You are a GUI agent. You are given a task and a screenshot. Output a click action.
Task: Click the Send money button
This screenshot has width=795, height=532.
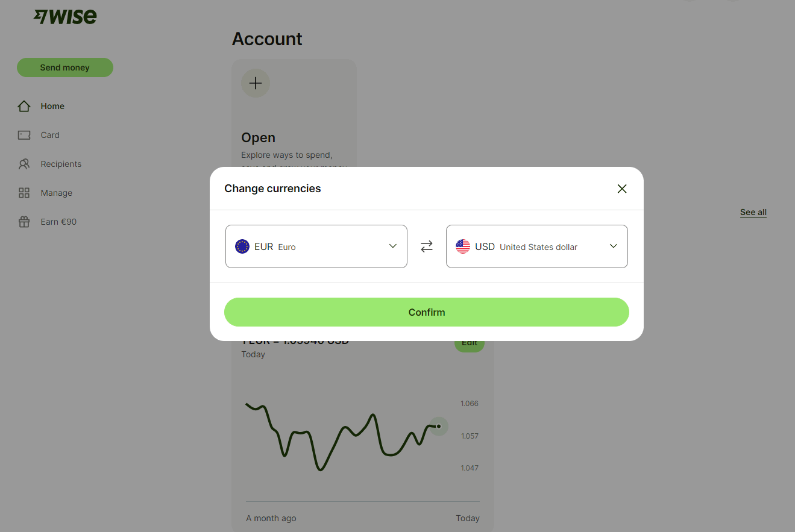[65, 67]
